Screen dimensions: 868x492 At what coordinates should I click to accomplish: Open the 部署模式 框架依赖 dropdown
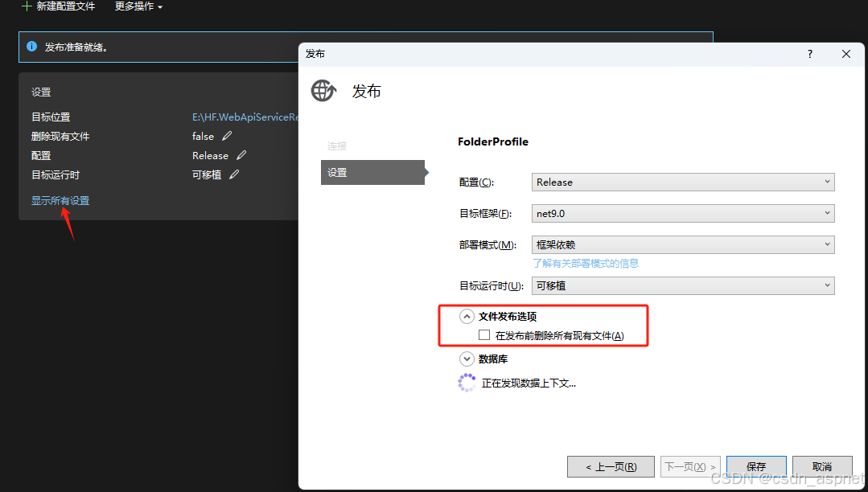click(682, 244)
